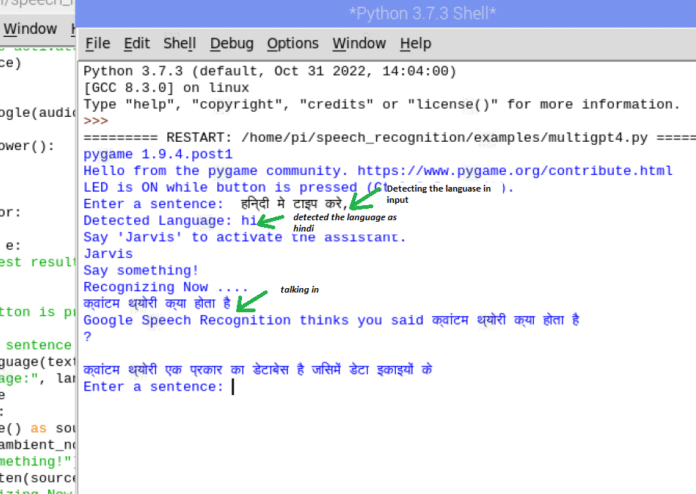Screen dimensions: 696x494
Task: Open the Help menu in Python Shell
Action: pos(415,43)
